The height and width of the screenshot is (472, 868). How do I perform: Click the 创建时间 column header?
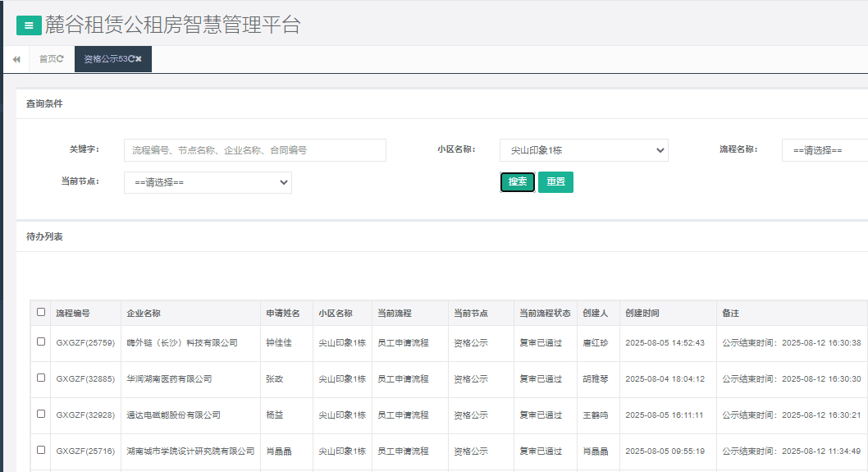[642, 314]
